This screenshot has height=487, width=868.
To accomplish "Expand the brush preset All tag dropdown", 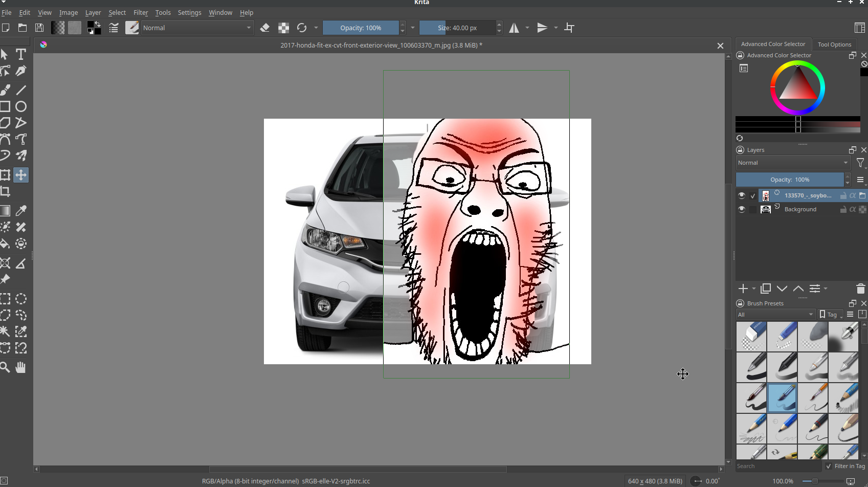I will 775,315.
